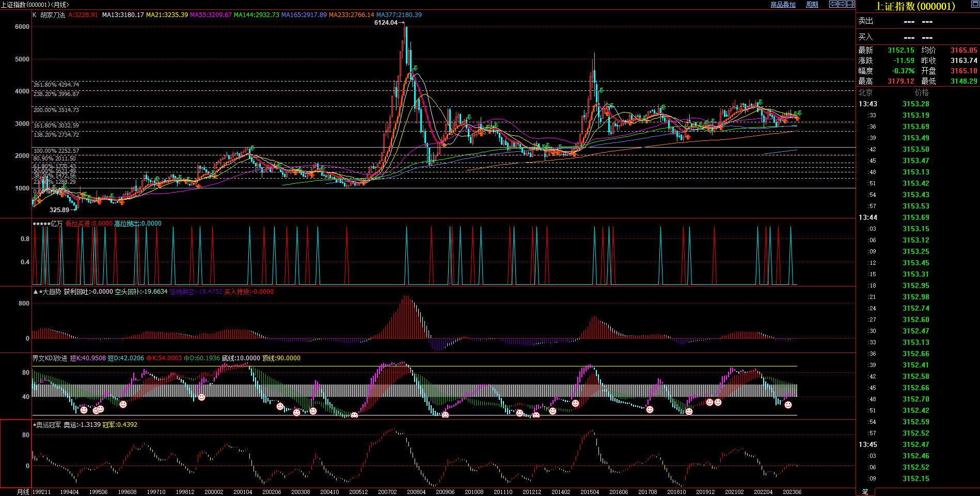Maximize the 上证指数 quote panel
The height and width of the screenshot is (496, 980).
click(x=975, y=5)
